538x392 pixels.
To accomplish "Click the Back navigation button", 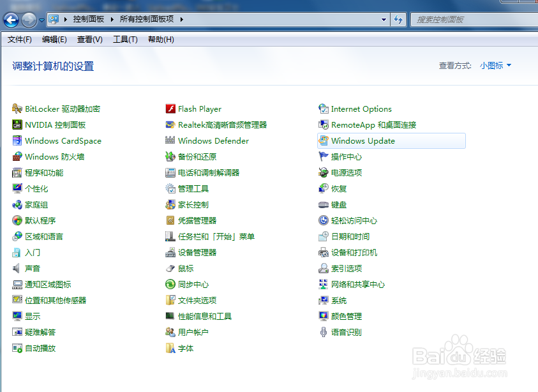I will [11, 20].
